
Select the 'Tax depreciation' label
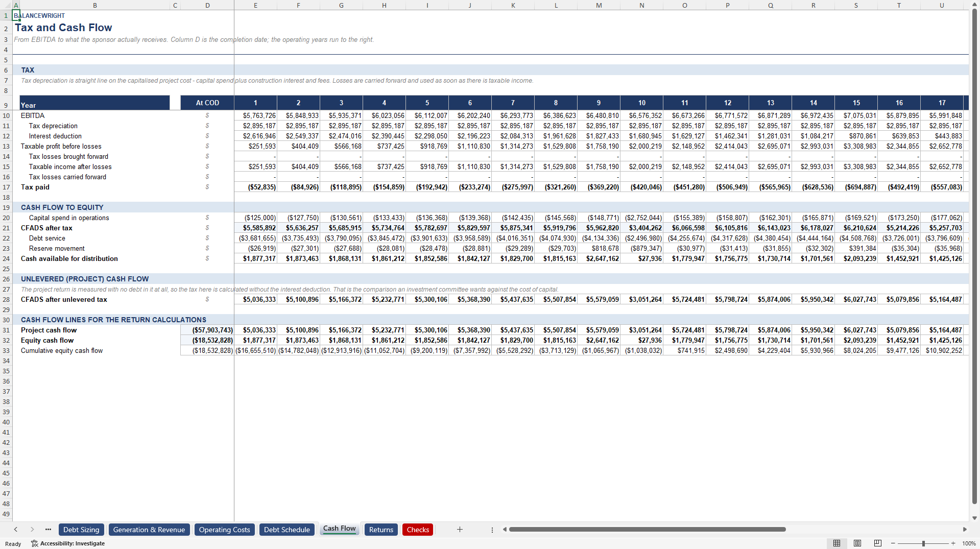(x=53, y=126)
